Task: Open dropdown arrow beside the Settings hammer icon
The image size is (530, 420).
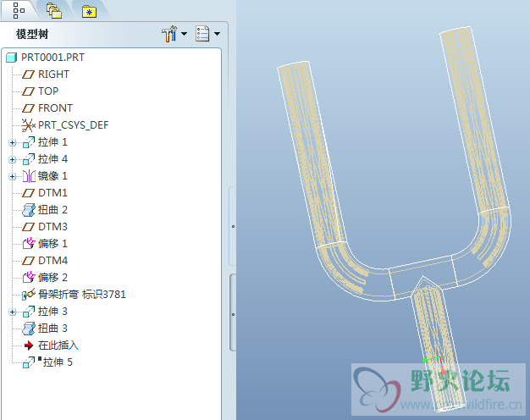Action: tap(185, 34)
